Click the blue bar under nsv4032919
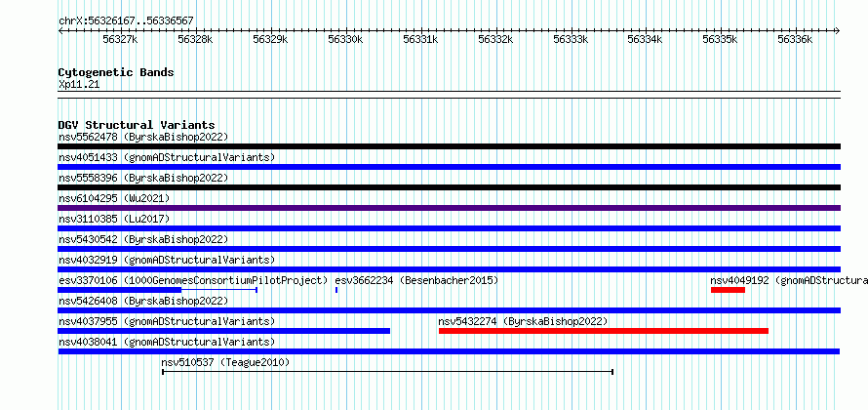Image resolution: width=868 pixels, height=410 pixels. point(449,269)
